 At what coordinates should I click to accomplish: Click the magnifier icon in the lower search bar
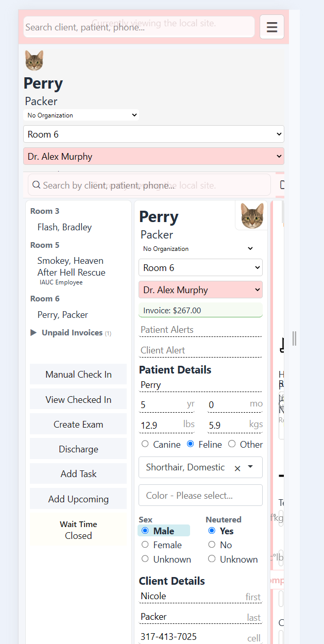[36, 185]
